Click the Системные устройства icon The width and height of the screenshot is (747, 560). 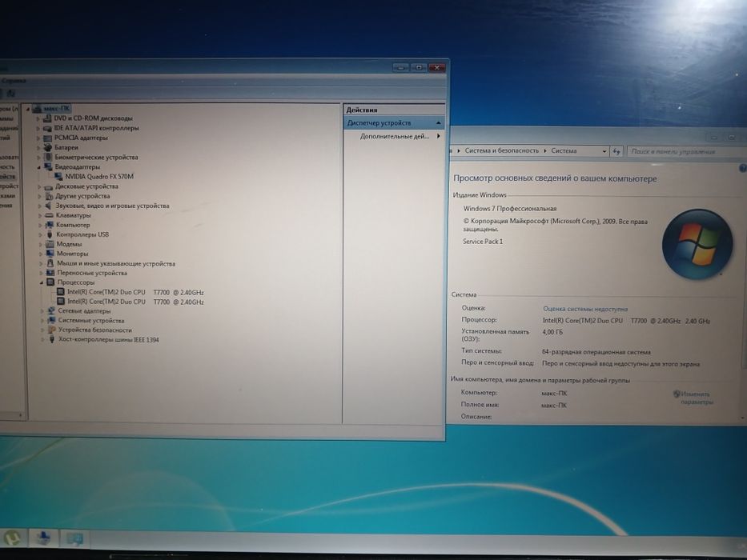51,321
